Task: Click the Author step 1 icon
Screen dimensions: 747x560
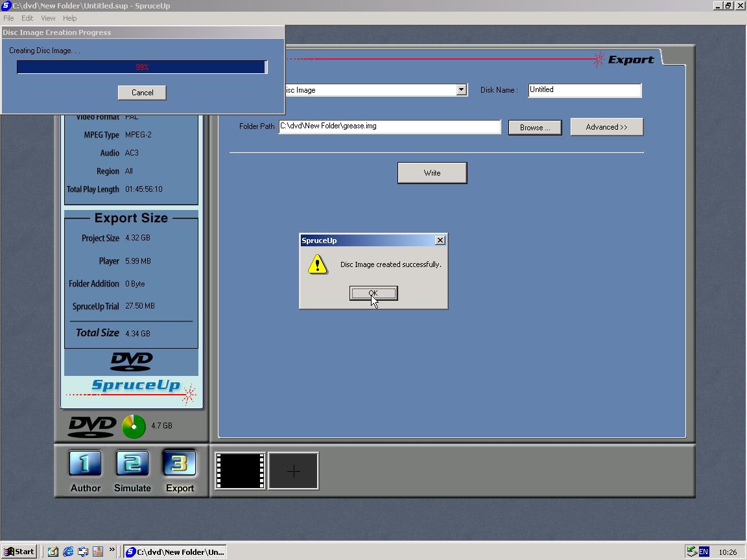Action: 86,463
